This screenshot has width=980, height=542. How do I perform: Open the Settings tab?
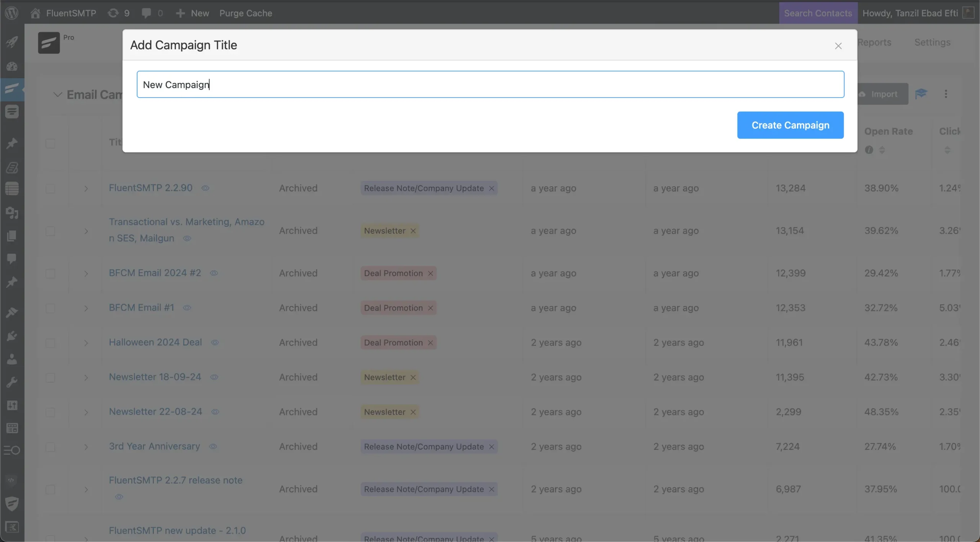pos(932,42)
